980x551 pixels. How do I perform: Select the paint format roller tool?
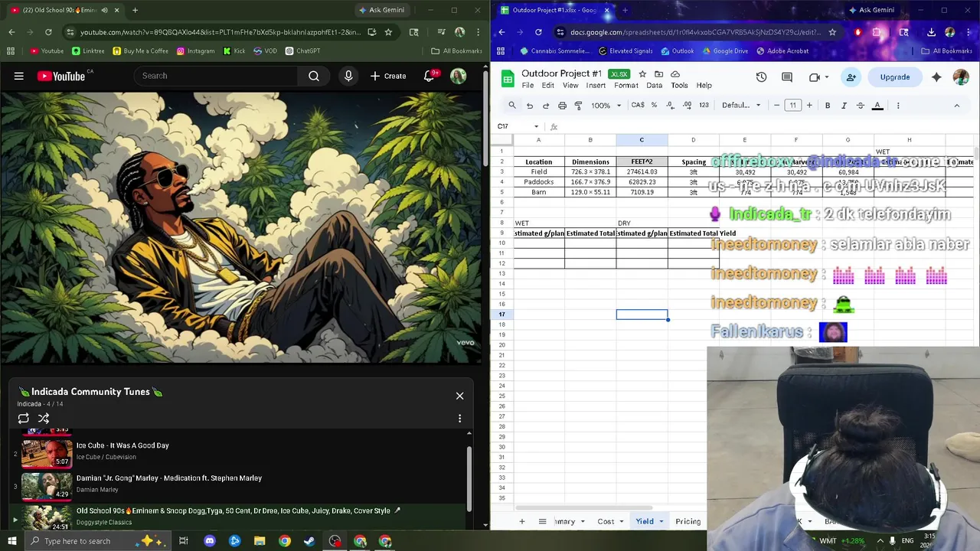tap(578, 106)
